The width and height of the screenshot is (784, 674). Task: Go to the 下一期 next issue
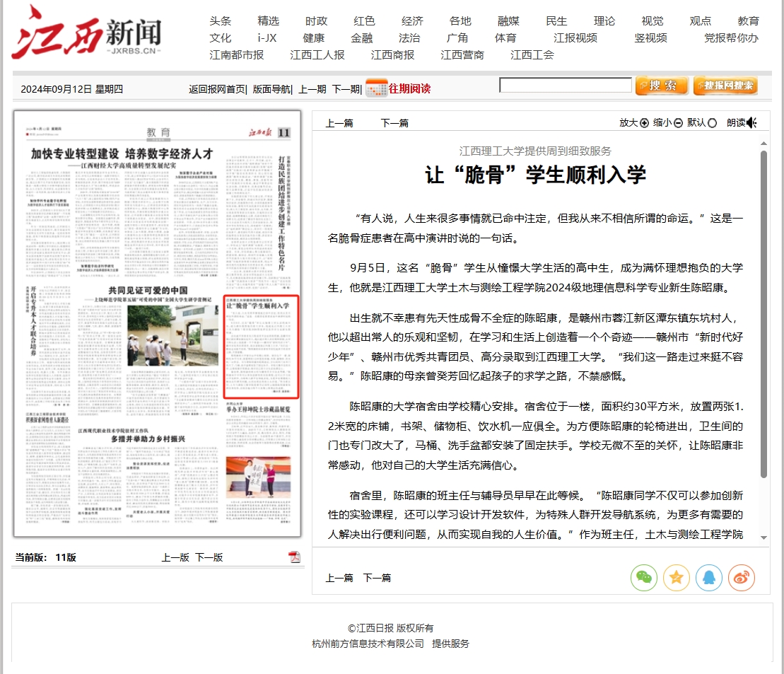(x=346, y=89)
